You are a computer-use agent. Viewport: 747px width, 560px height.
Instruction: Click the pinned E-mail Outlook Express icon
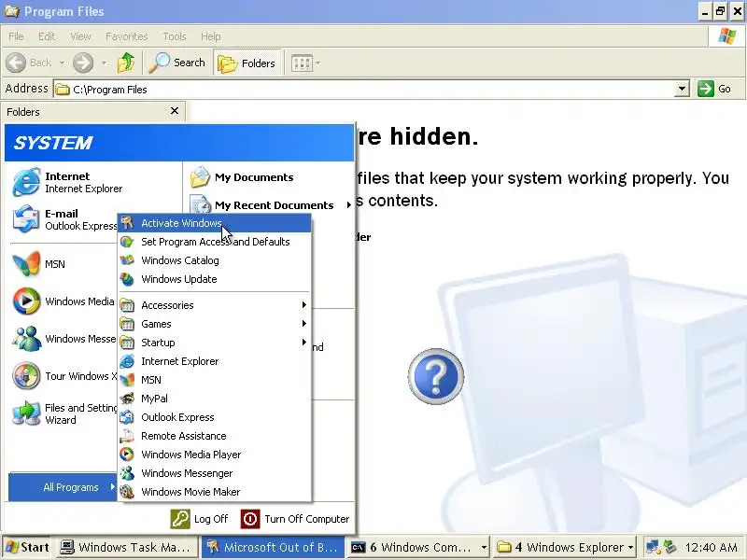coord(26,219)
